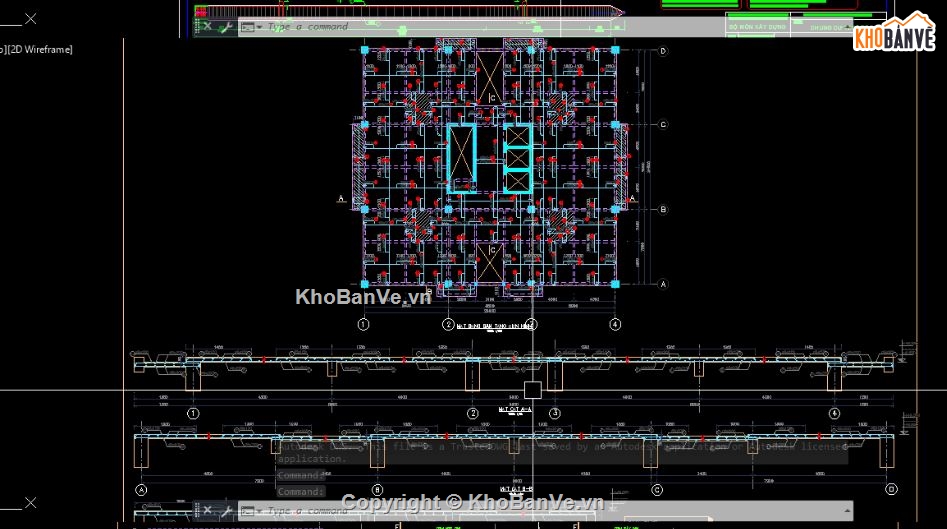Open recent commands list on top command line
The width and height of the screenshot is (947, 529).
click(x=251, y=27)
